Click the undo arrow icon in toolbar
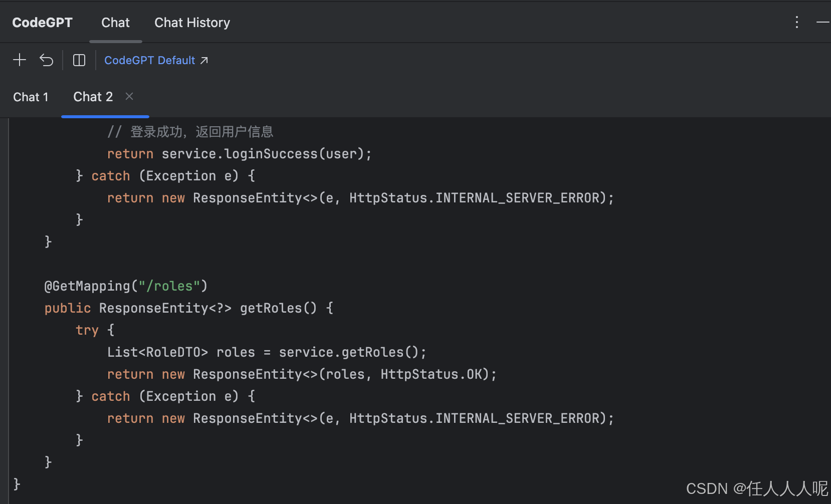This screenshot has height=504, width=831. 47,60
